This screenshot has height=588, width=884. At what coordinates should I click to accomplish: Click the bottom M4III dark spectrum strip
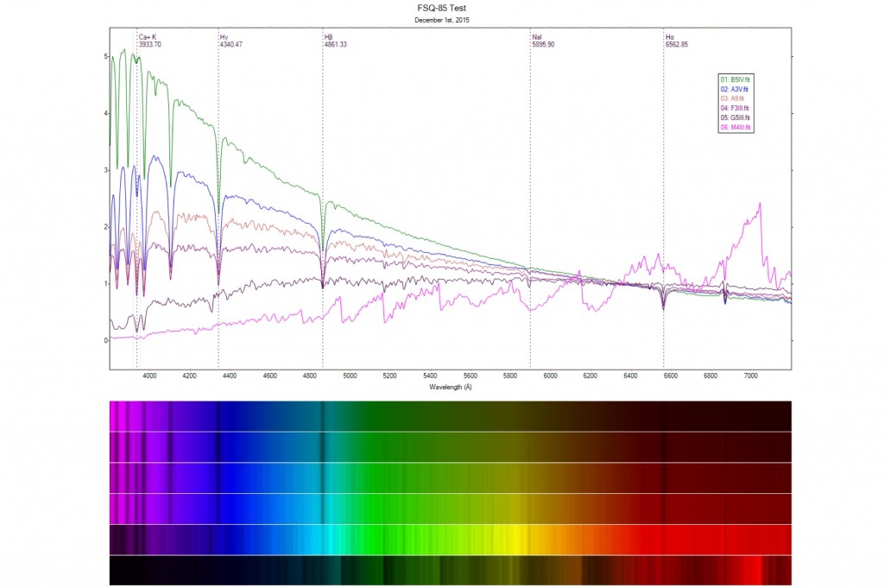pos(450,571)
